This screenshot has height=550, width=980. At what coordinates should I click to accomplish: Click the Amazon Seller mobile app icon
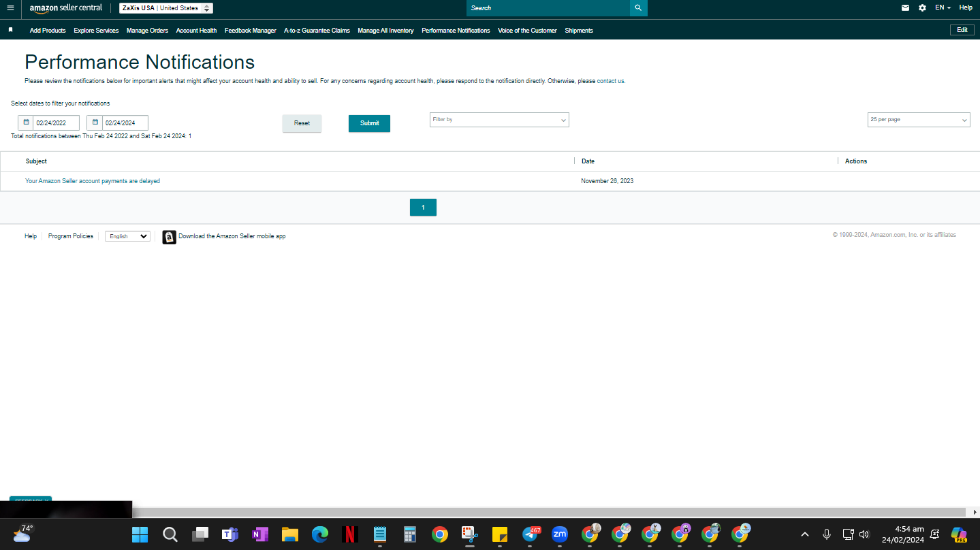(x=170, y=237)
